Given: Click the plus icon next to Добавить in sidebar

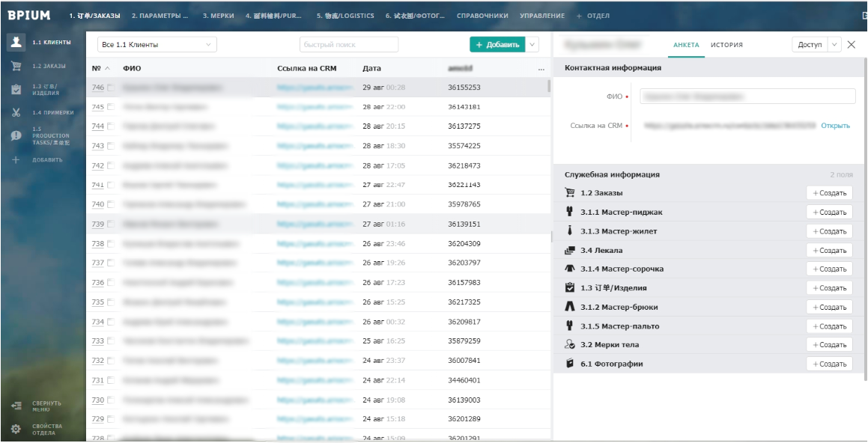Looking at the screenshot, I should click(16, 160).
